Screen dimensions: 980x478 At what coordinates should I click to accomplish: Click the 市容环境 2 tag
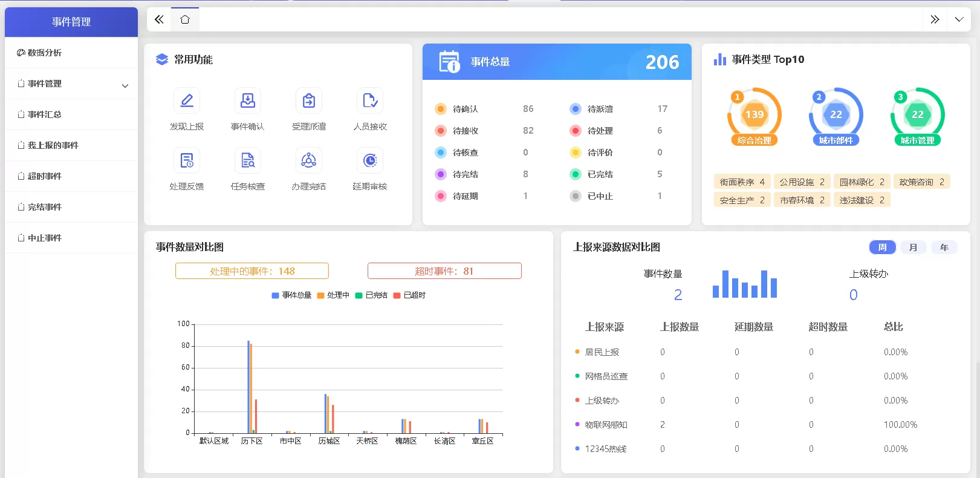pyautogui.click(x=802, y=200)
